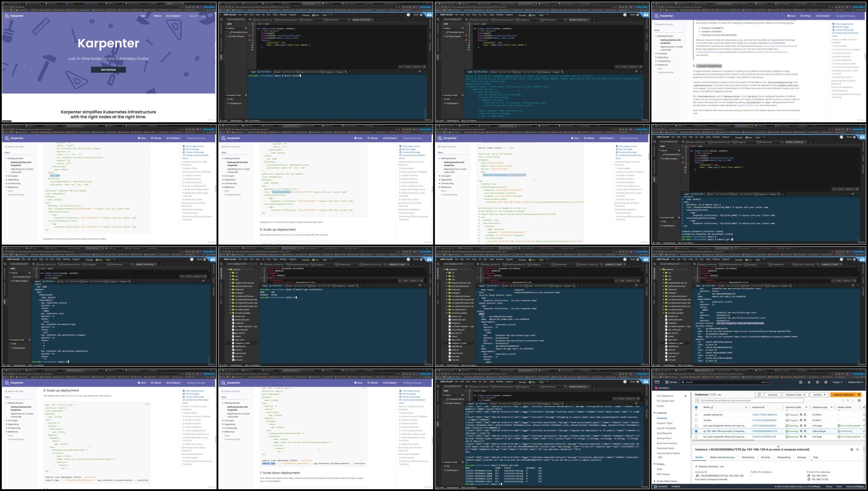Open Instances table preferences gear
The width and height of the screenshot is (868, 491).
859,401
